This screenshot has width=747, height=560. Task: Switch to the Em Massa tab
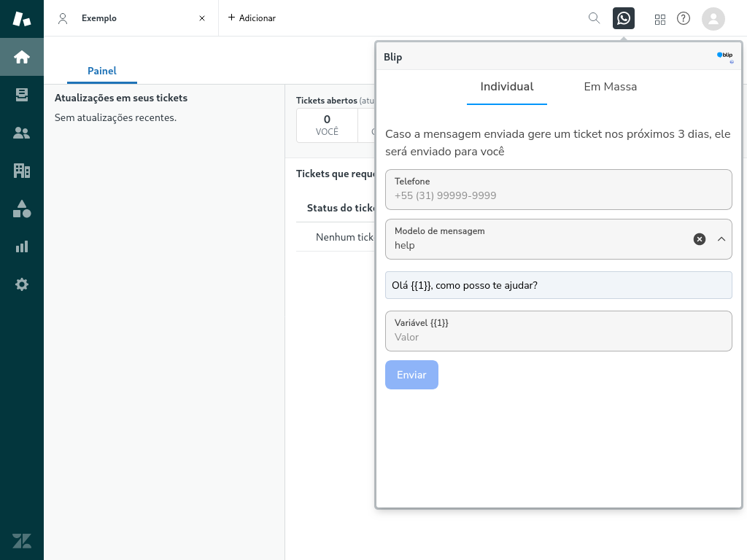610,87
